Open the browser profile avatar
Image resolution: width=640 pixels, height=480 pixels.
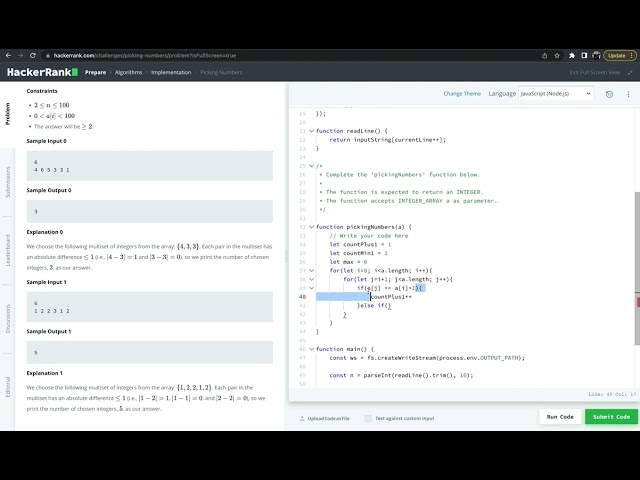pos(596,56)
